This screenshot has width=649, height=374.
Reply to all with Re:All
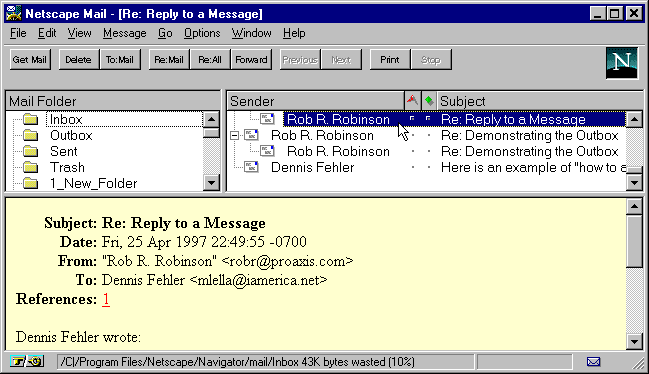[x=210, y=60]
